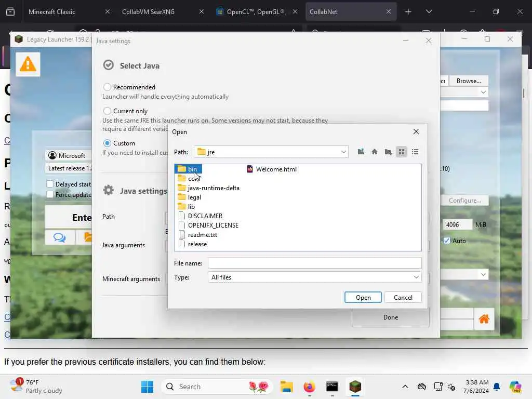
Task: Switch to the OpenCL, OpenGL tab
Action: click(256, 11)
